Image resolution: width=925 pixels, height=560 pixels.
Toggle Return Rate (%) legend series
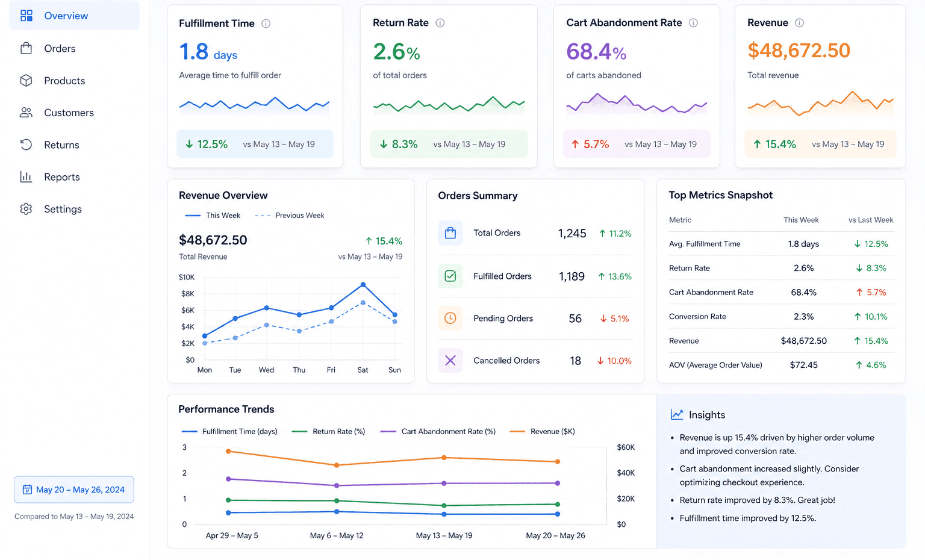pyautogui.click(x=328, y=432)
